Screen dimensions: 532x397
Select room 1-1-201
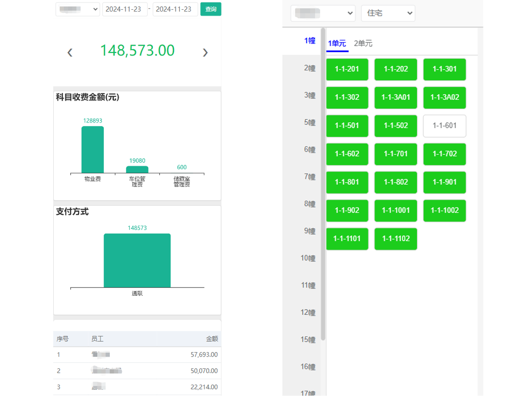pyautogui.click(x=347, y=69)
